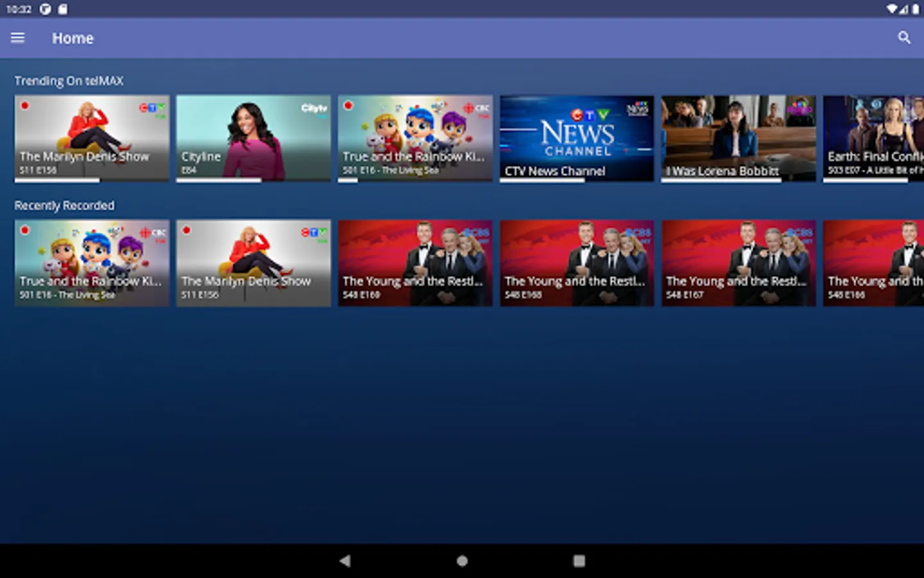Image resolution: width=924 pixels, height=578 pixels.
Task: Open the Cityline E84 trending card
Action: pos(253,139)
